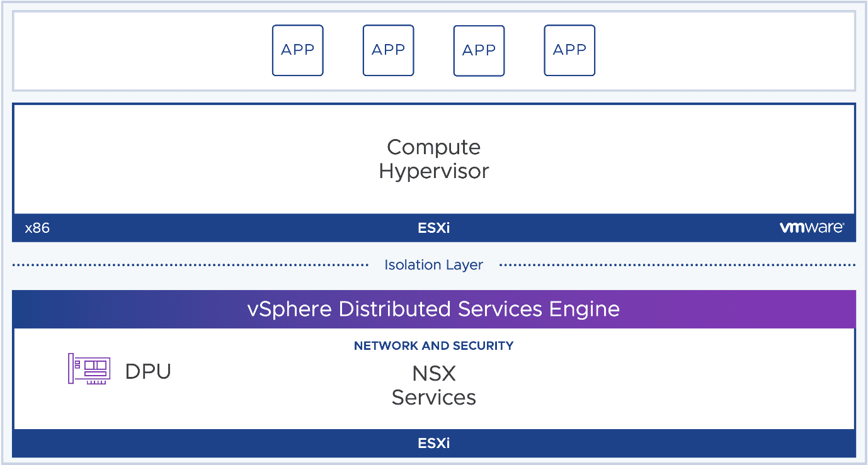Click ESXi label beside the x86 text
Image resolution: width=868 pixels, height=465 pixels.
433,228
